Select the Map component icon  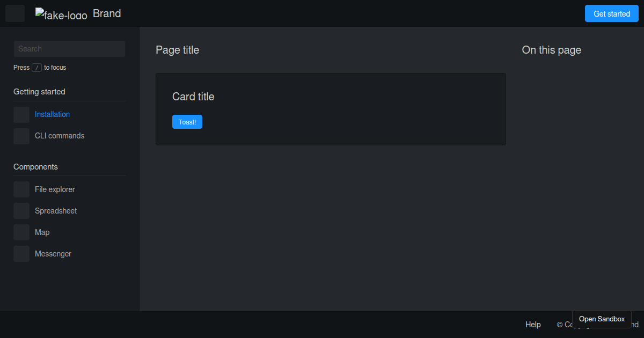point(21,232)
